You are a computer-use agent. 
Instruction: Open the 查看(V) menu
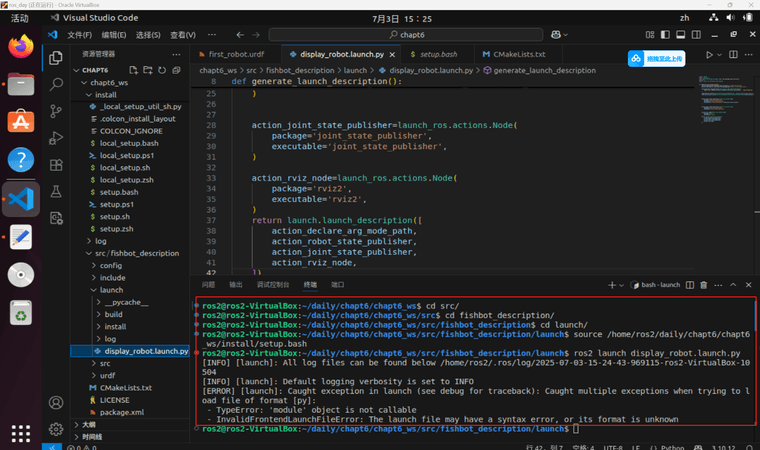coord(183,35)
